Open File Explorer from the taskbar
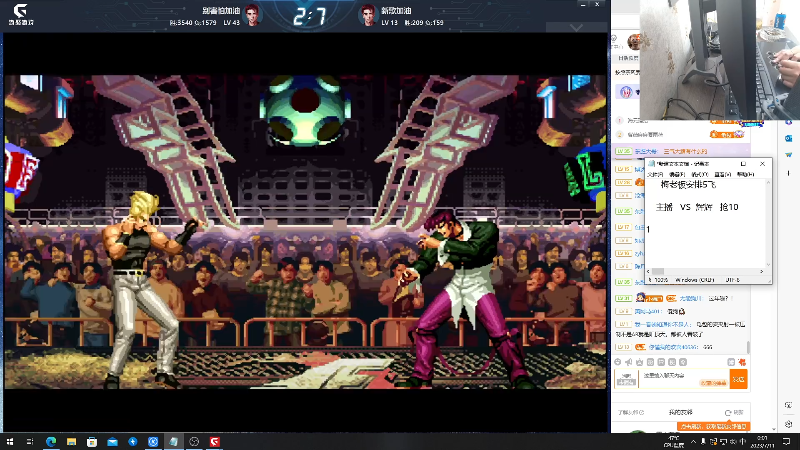Screen dimensions: 800x450 coord(71,441)
